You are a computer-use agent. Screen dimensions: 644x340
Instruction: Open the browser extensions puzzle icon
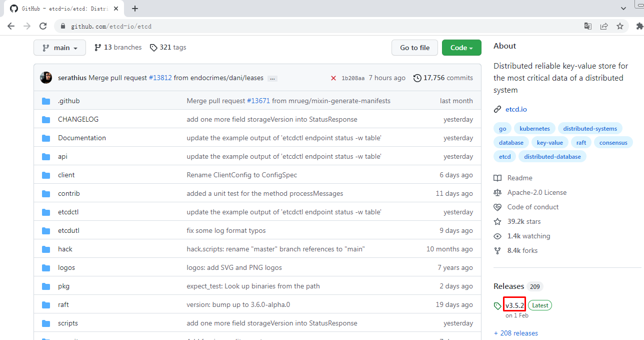click(x=640, y=26)
